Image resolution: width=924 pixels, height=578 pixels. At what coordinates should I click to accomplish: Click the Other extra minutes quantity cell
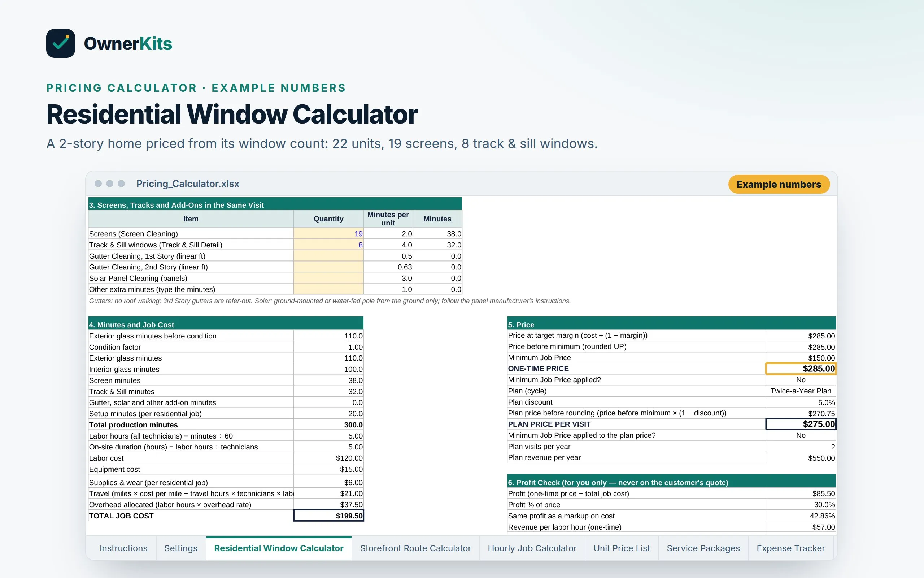point(328,289)
